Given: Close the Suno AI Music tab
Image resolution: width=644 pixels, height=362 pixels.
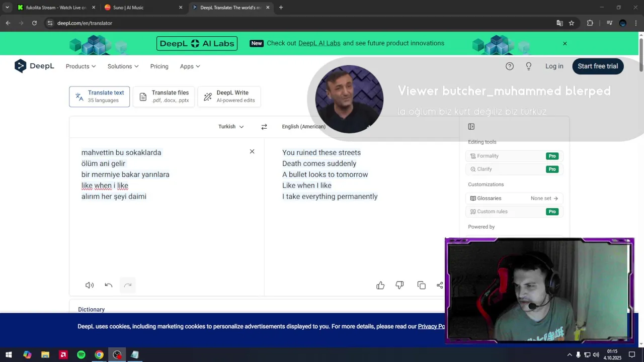Looking at the screenshot, I should [x=181, y=8].
